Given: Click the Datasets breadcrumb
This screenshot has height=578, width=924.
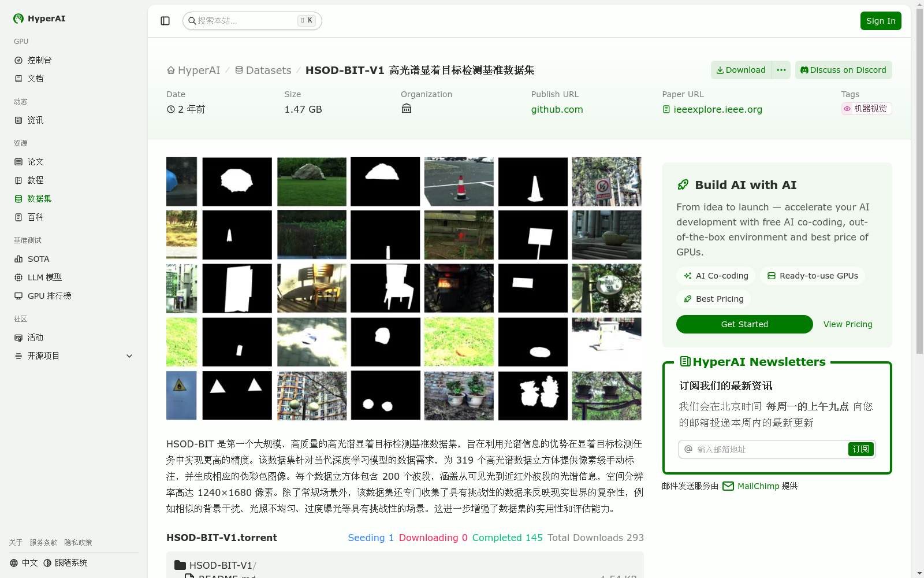Looking at the screenshot, I should tap(263, 71).
